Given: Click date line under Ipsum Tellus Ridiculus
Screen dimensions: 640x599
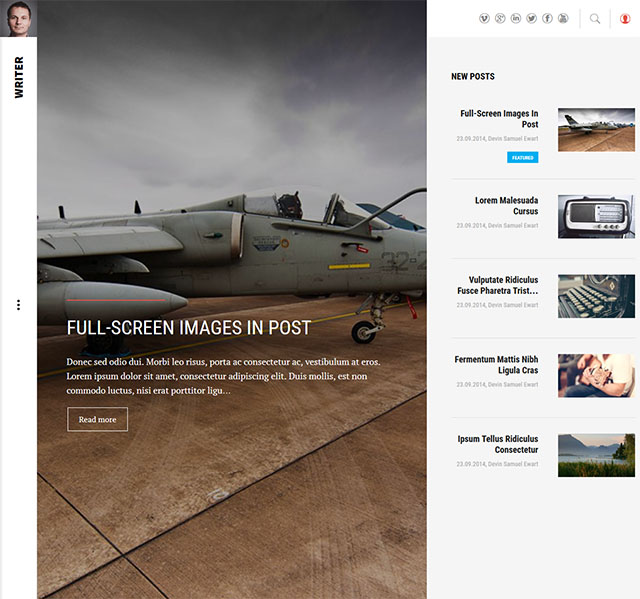Looking at the screenshot, I should point(497,464).
